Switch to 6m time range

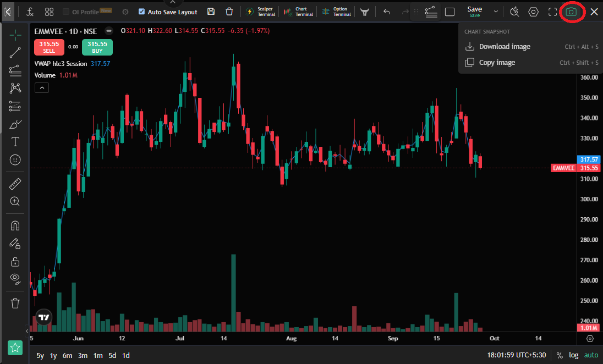pyautogui.click(x=67, y=356)
